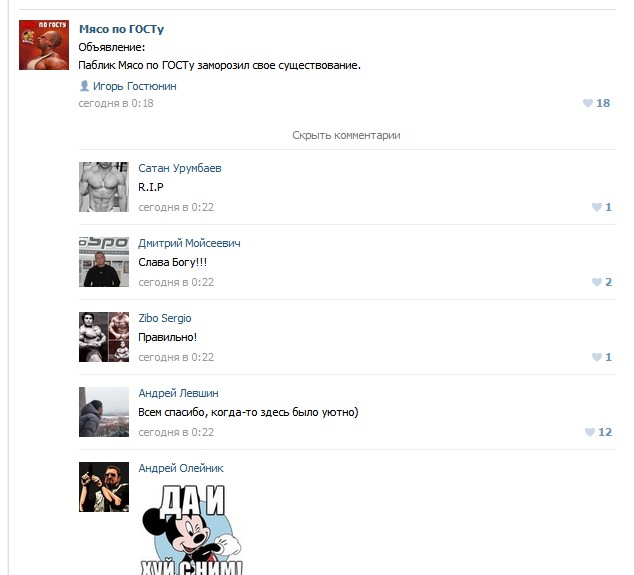Open Андрей Левшин's profile name

pos(178,393)
